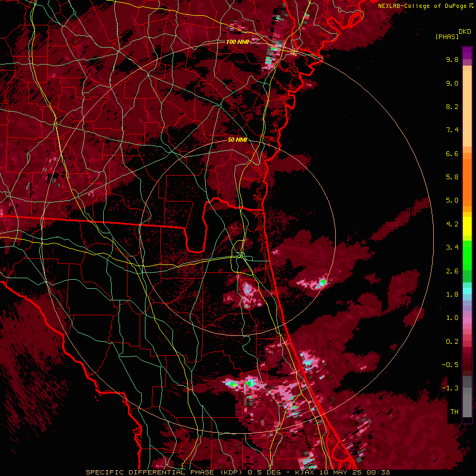Click the NEXLAB-College of DuPage label
Image resolution: width=476 pixels, height=476 pixels.
point(422,6)
